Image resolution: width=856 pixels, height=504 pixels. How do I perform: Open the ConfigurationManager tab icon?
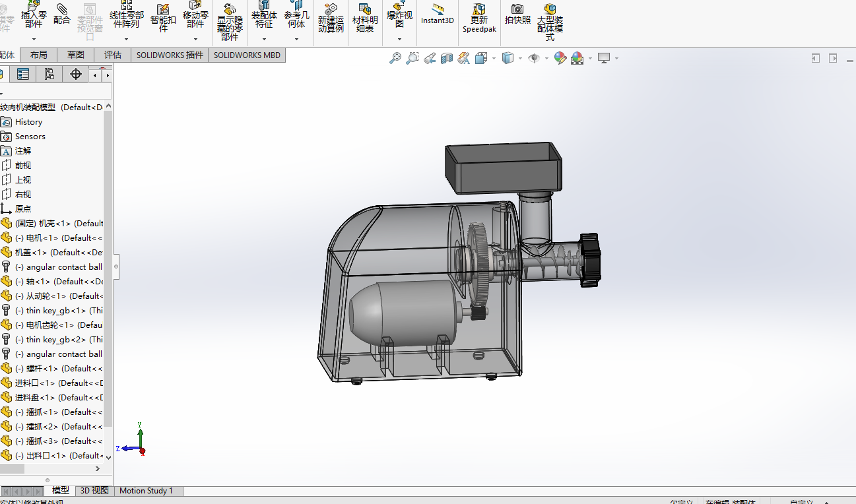coord(49,74)
